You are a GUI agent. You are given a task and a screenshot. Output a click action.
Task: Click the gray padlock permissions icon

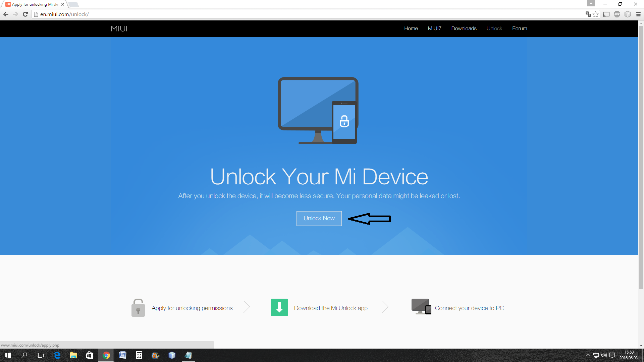click(x=138, y=308)
